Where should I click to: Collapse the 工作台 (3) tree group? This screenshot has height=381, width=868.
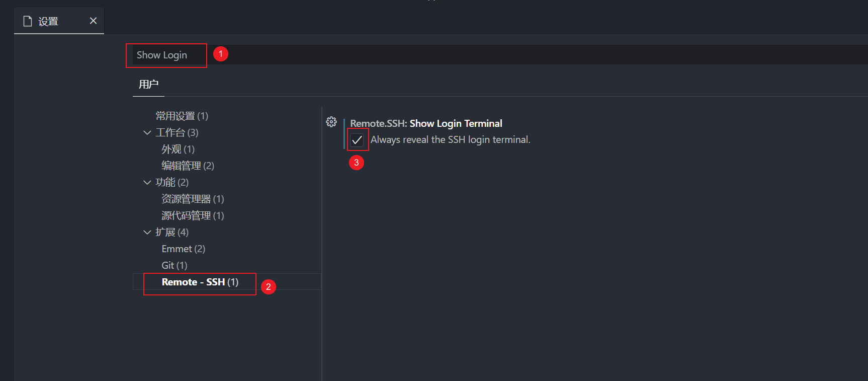tap(147, 133)
